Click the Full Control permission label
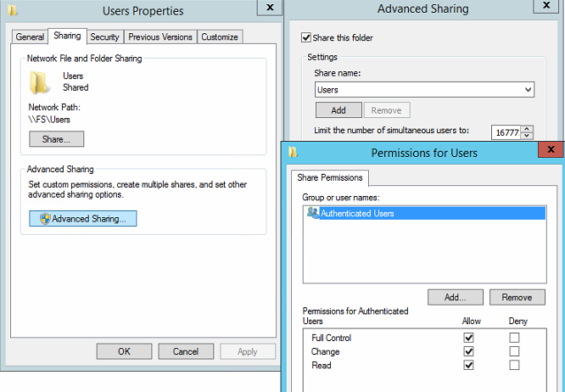 click(x=331, y=338)
